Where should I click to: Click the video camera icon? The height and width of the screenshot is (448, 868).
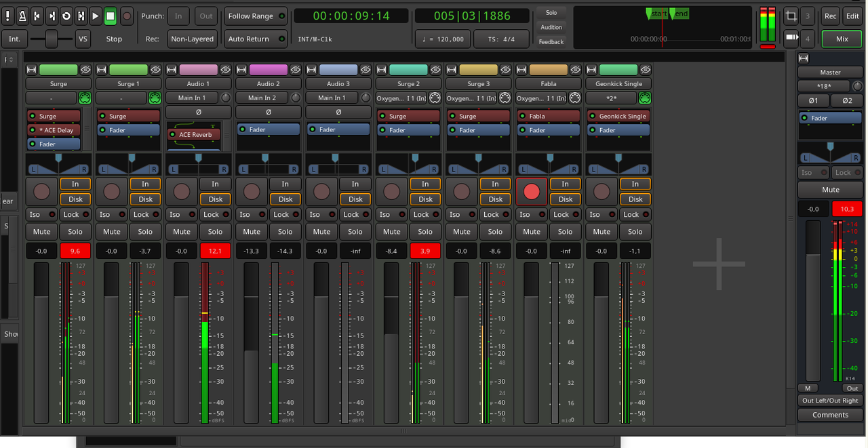[x=791, y=38]
